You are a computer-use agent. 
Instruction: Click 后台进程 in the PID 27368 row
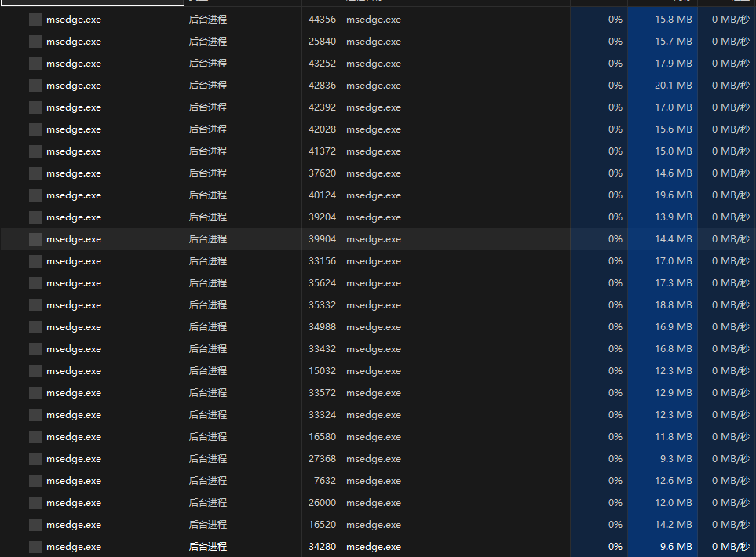(208, 459)
